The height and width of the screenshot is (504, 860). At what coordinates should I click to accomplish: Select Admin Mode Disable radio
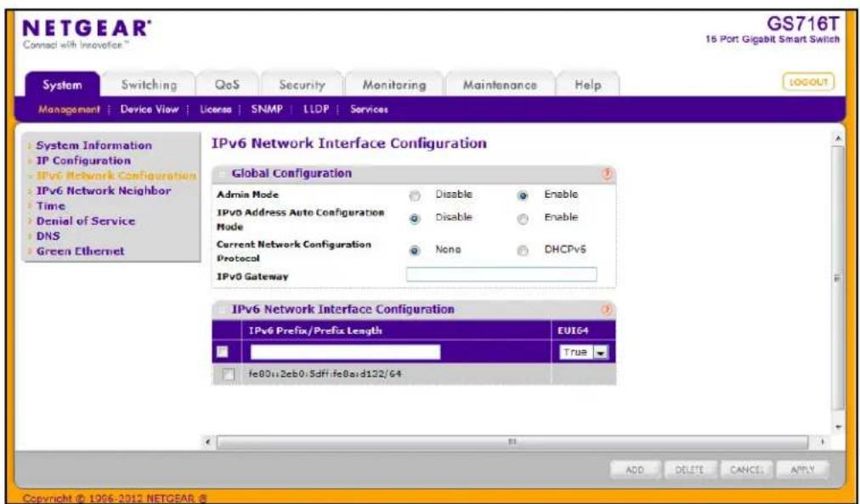click(x=416, y=195)
